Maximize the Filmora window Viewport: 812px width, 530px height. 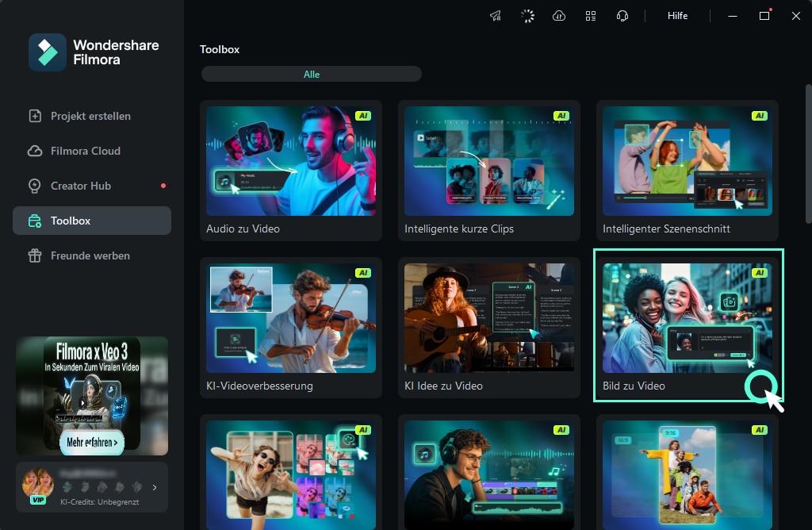pyautogui.click(x=764, y=16)
